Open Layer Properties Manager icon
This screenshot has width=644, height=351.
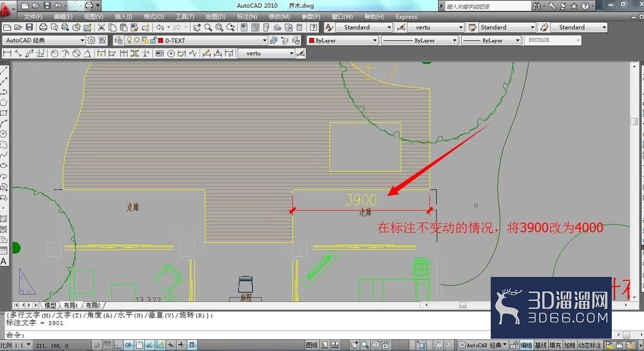coord(118,40)
